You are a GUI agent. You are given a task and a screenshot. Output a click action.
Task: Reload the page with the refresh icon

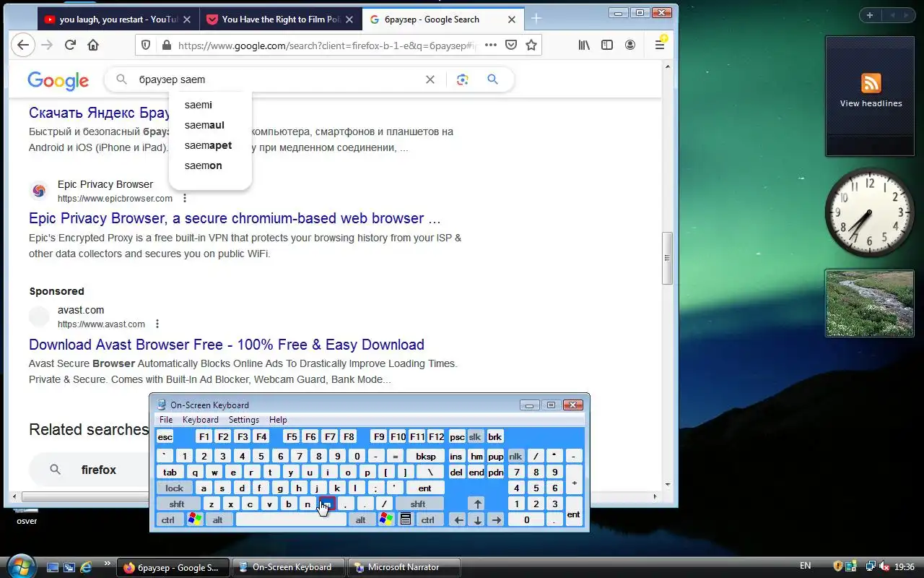point(70,45)
